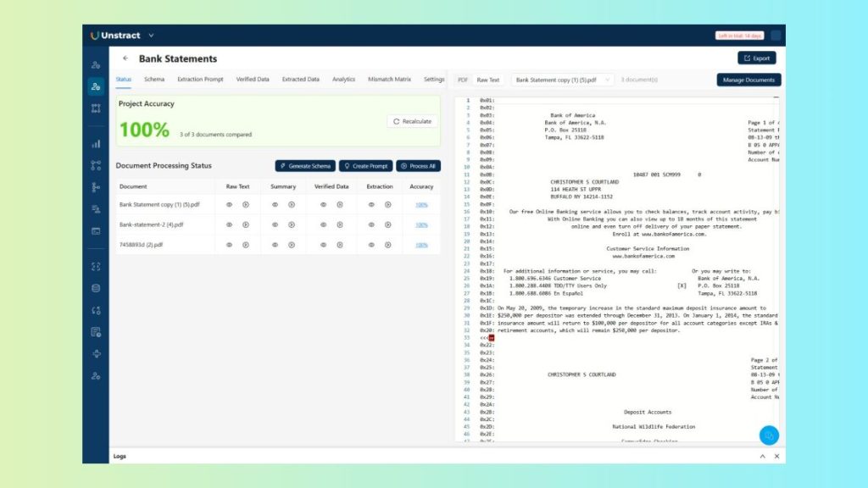View Verified Data for Bank-statement-2 (4).pdf
The image size is (868, 488).
click(x=323, y=225)
